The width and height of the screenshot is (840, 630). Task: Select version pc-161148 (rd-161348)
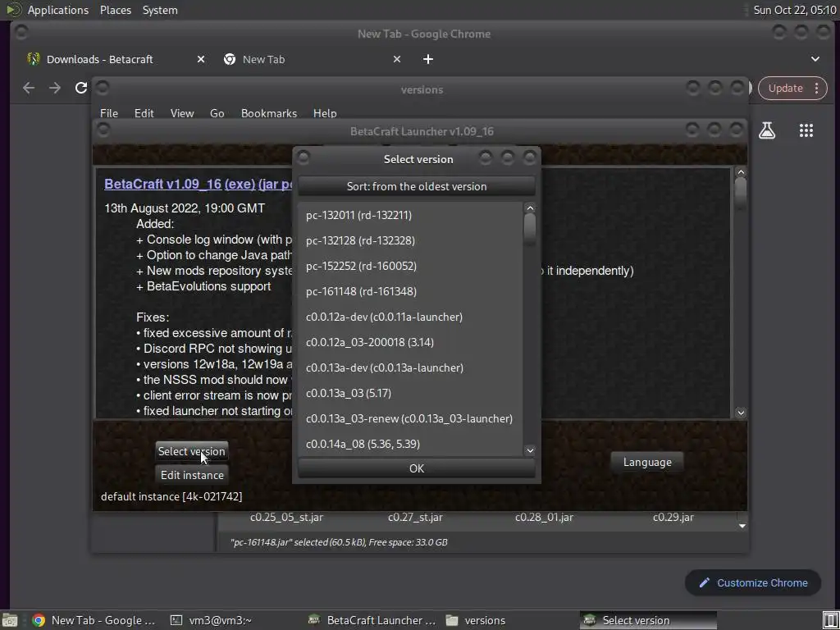pyautogui.click(x=410, y=291)
